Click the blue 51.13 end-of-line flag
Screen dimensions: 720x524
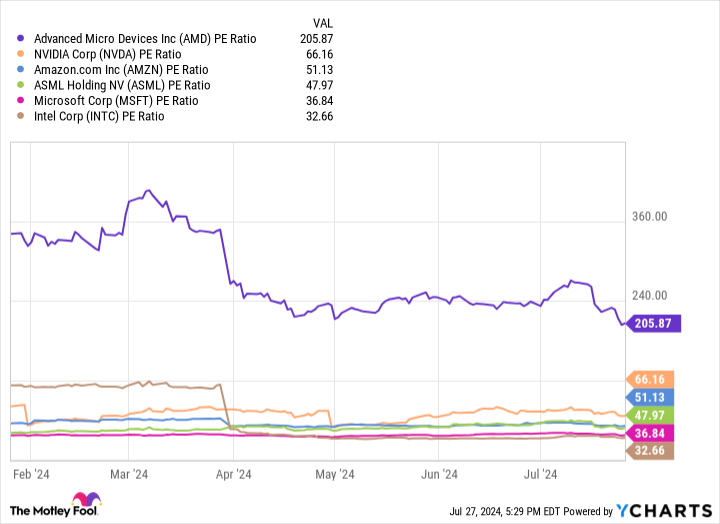[650, 397]
